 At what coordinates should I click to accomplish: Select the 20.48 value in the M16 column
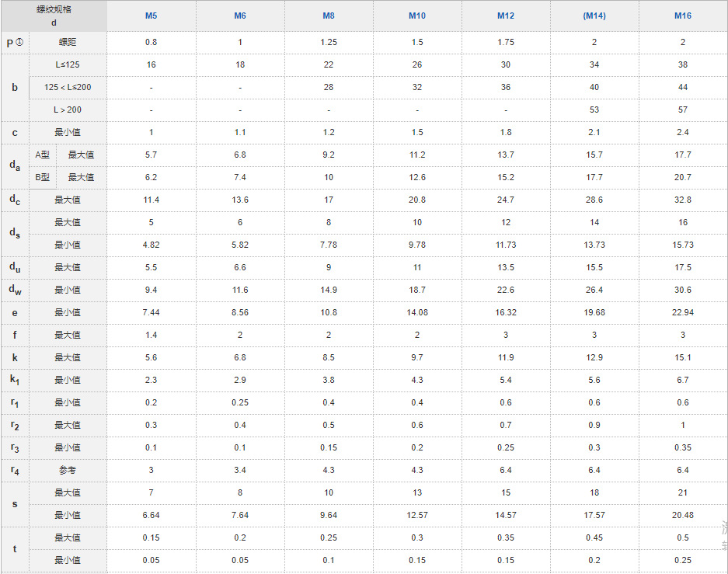683,515
